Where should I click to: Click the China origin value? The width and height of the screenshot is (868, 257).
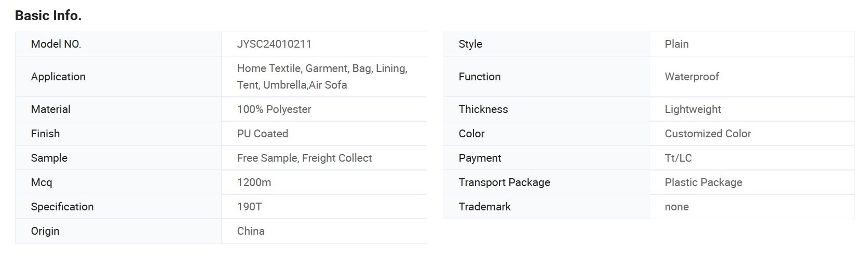(251, 231)
